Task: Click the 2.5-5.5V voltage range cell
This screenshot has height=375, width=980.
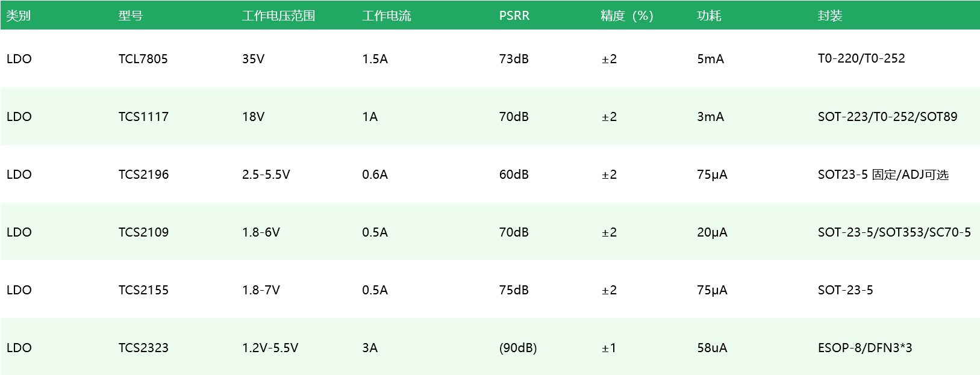Action: 266,175
